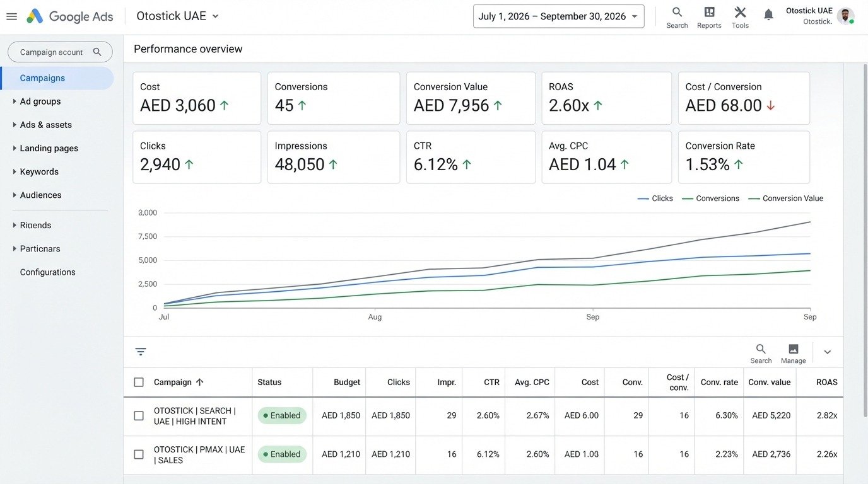
Task: Check the SEARCH HIGH INTENT campaign row
Action: pyautogui.click(x=139, y=416)
